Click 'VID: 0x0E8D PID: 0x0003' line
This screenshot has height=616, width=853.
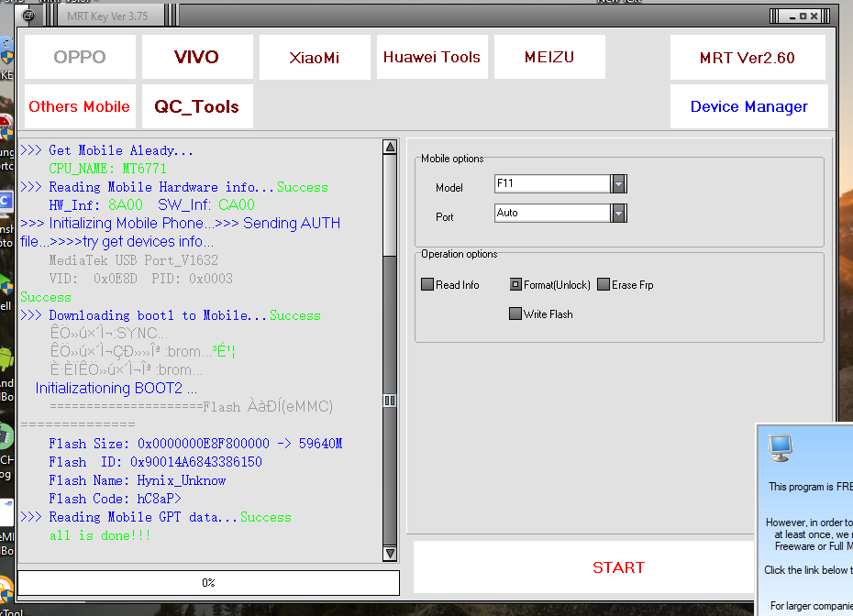(x=140, y=279)
